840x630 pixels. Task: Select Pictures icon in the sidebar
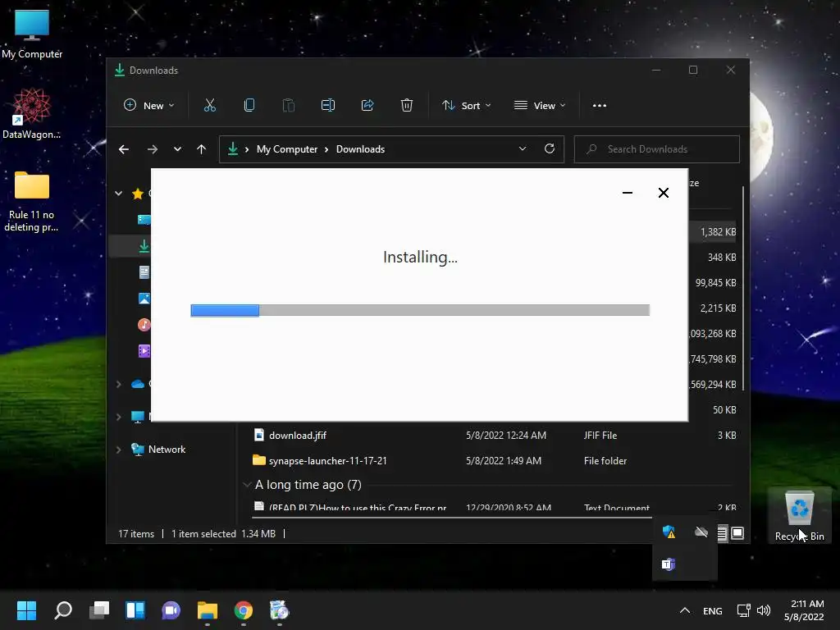[x=144, y=299]
